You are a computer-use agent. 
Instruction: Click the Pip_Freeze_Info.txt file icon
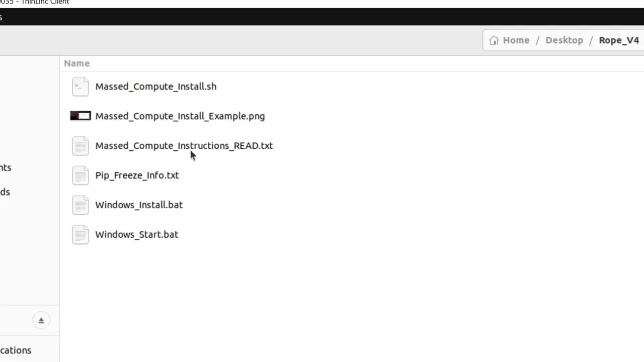[x=80, y=175]
